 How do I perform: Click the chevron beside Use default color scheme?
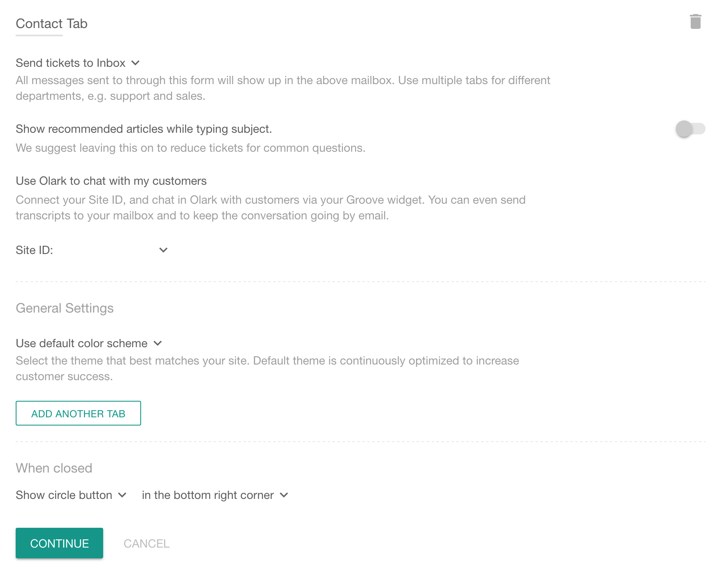(158, 343)
